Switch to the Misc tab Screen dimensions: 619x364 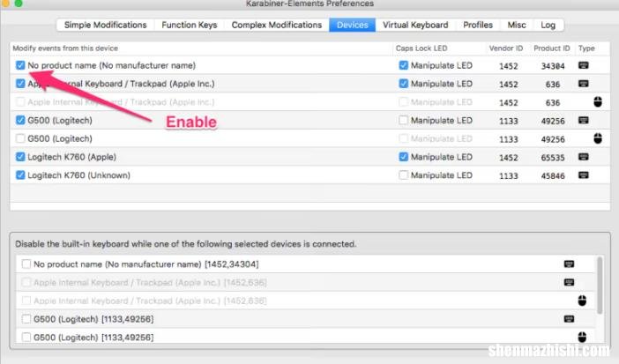click(517, 25)
